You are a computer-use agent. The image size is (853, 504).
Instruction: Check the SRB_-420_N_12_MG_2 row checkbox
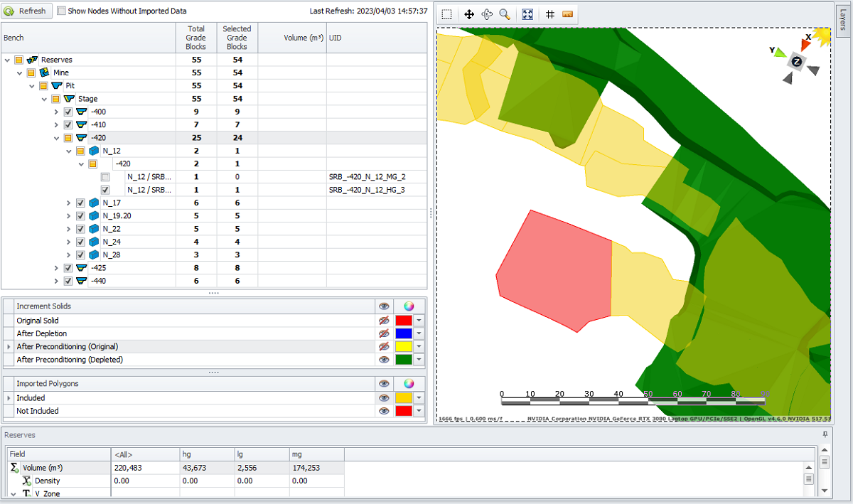click(x=105, y=177)
